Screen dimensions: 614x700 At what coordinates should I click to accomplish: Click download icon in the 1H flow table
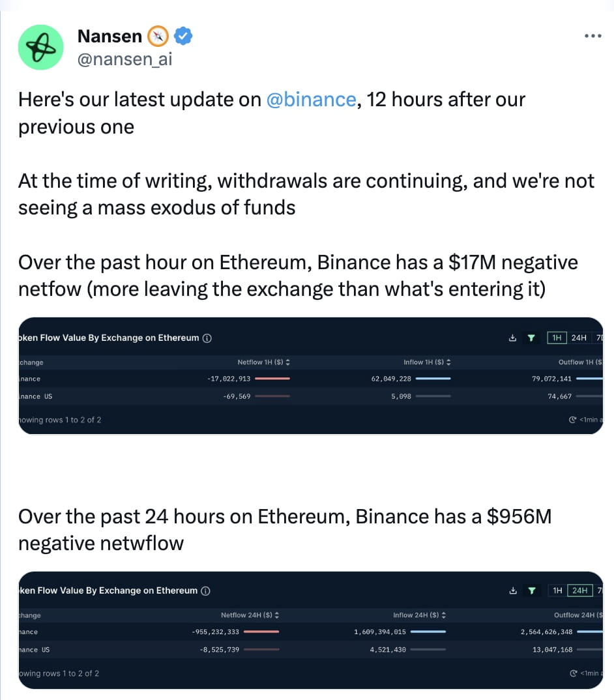[x=513, y=338]
